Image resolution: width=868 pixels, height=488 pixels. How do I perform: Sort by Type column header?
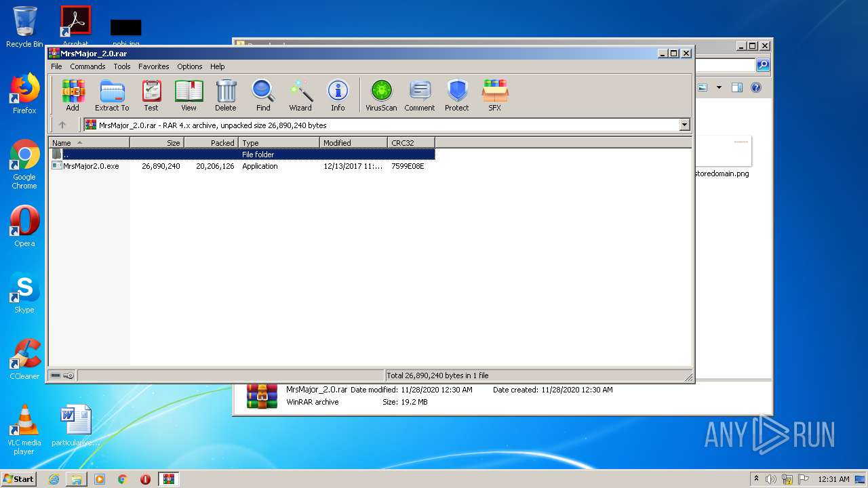coord(279,142)
